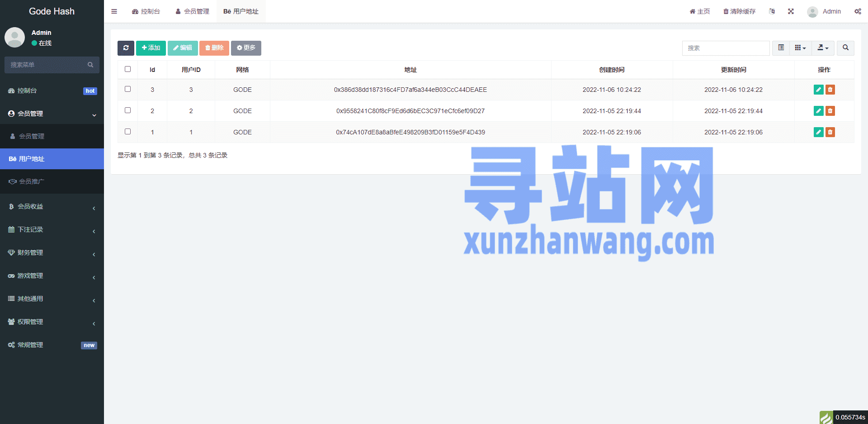Select 用户地址 in the sidebar

pyautogui.click(x=52, y=159)
